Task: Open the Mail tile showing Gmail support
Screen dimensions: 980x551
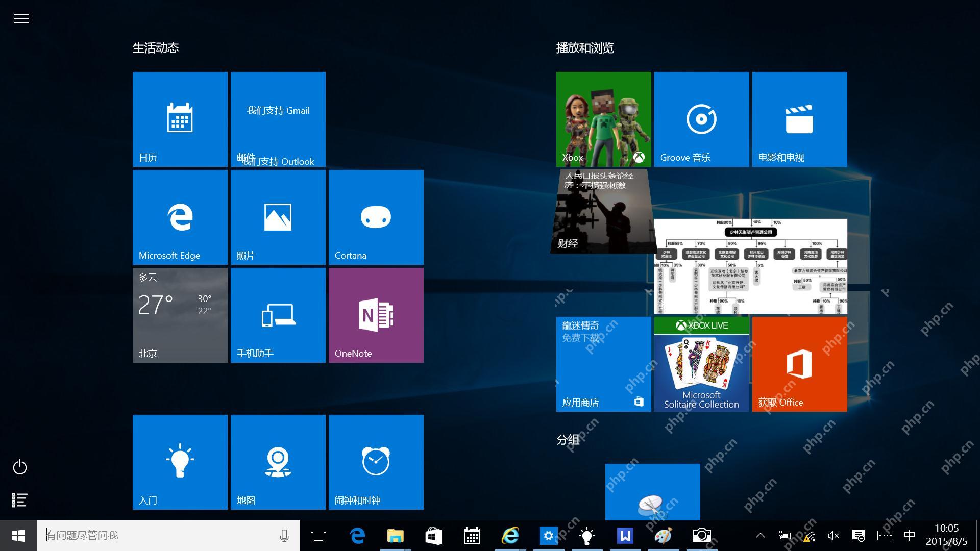Action: (278, 119)
